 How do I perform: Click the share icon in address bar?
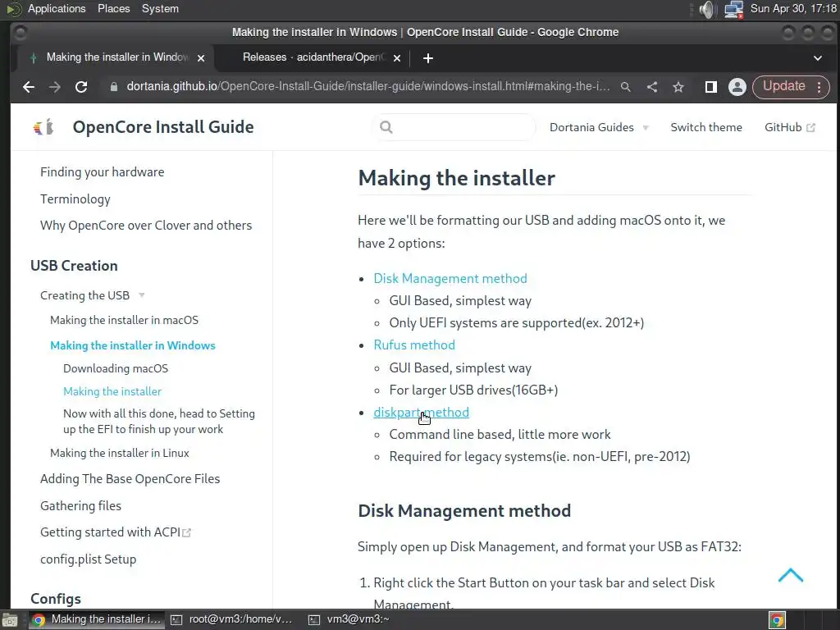click(x=652, y=87)
